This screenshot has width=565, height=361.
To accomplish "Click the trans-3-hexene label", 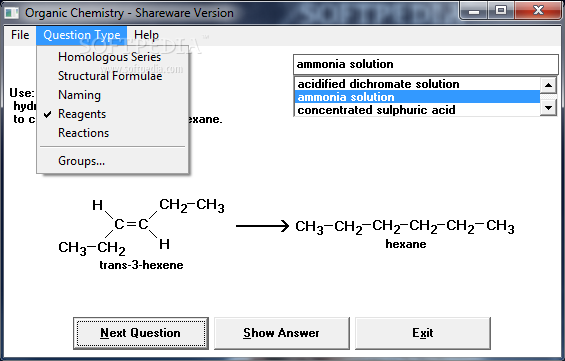I will [x=141, y=265].
